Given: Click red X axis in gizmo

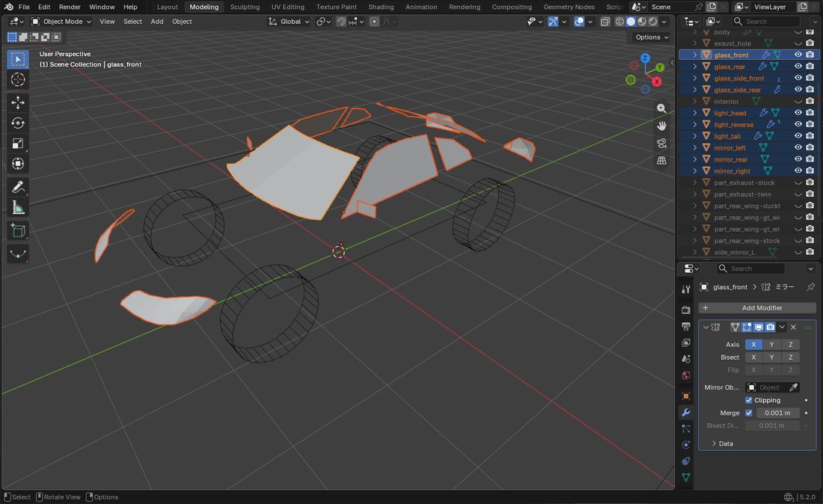Looking at the screenshot, I should 656,82.
